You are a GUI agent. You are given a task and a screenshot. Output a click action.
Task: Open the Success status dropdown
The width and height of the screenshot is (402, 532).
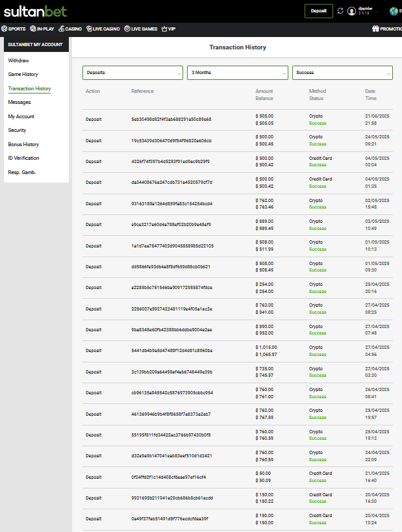pos(342,73)
